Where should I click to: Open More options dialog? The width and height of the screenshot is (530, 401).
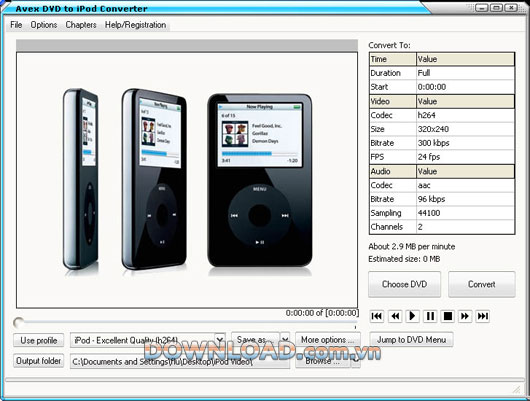[x=328, y=339]
